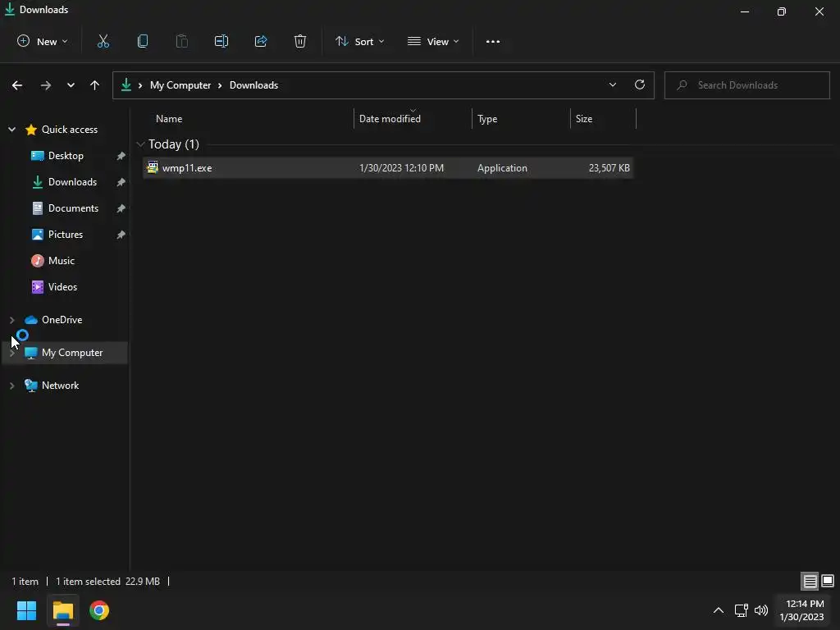Refresh the Downloads folder
The width and height of the screenshot is (840, 630).
click(640, 84)
